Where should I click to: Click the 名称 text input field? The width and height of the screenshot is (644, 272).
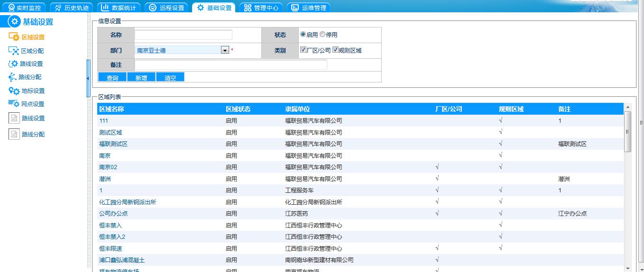pyautogui.click(x=184, y=35)
